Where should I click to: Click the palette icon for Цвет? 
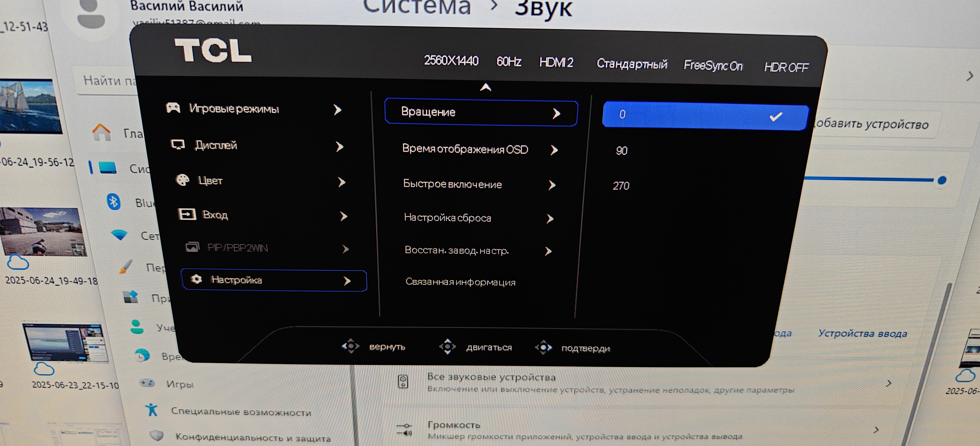[183, 180]
